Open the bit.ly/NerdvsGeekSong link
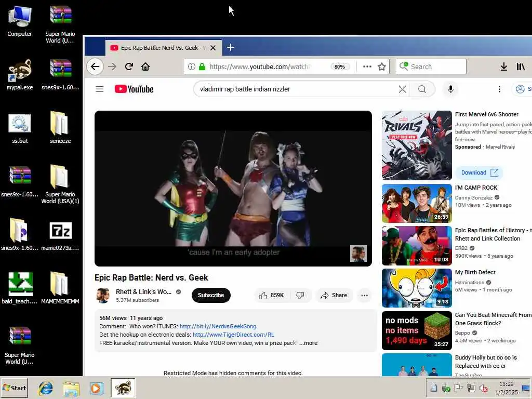The height and width of the screenshot is (399, 532). (218, 326)
